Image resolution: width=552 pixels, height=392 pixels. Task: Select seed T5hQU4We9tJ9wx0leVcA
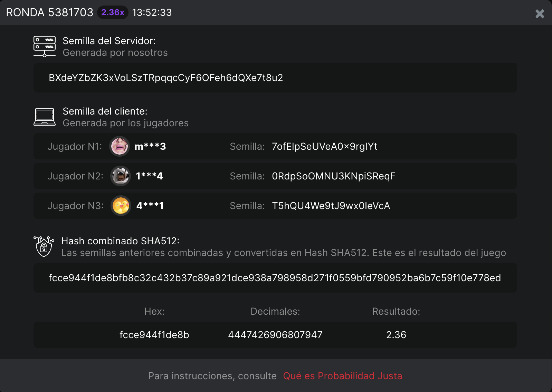[x=331, y=206]
